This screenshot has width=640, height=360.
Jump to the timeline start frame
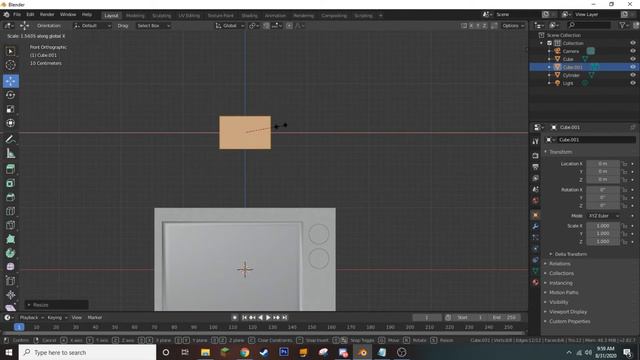click(x=244, y=318)
